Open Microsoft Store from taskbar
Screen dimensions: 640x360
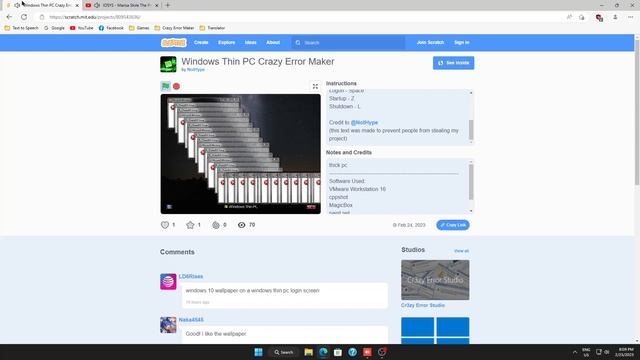[338, 352]
